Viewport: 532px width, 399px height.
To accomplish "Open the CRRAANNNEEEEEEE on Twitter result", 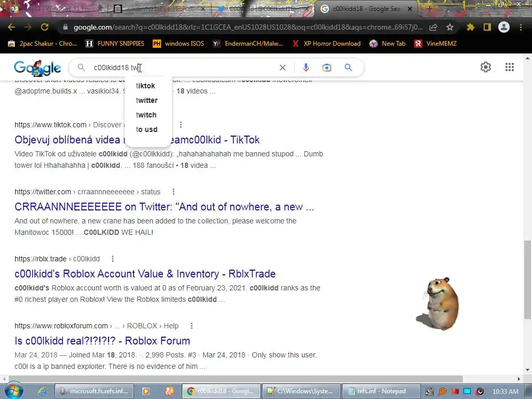I will [x=164, y=207].
